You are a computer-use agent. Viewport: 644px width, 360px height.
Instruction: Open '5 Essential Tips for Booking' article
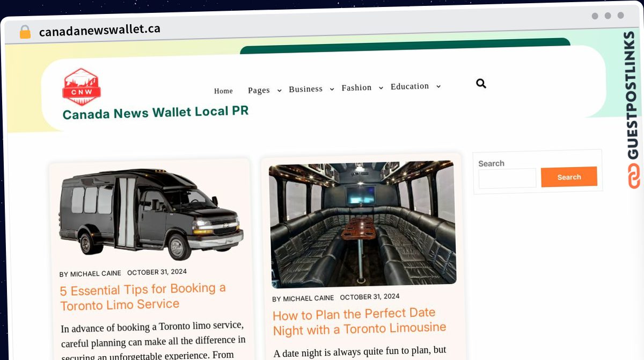coord(143,297)
